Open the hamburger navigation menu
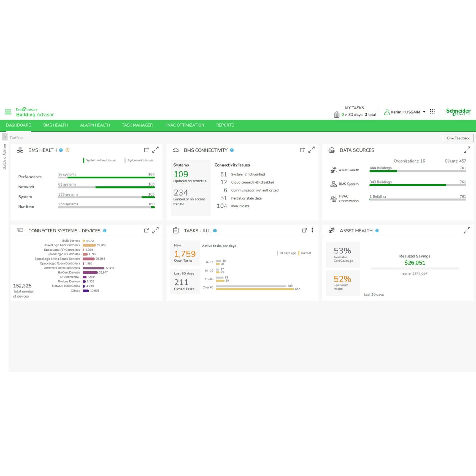 click(x=8, y=112)
